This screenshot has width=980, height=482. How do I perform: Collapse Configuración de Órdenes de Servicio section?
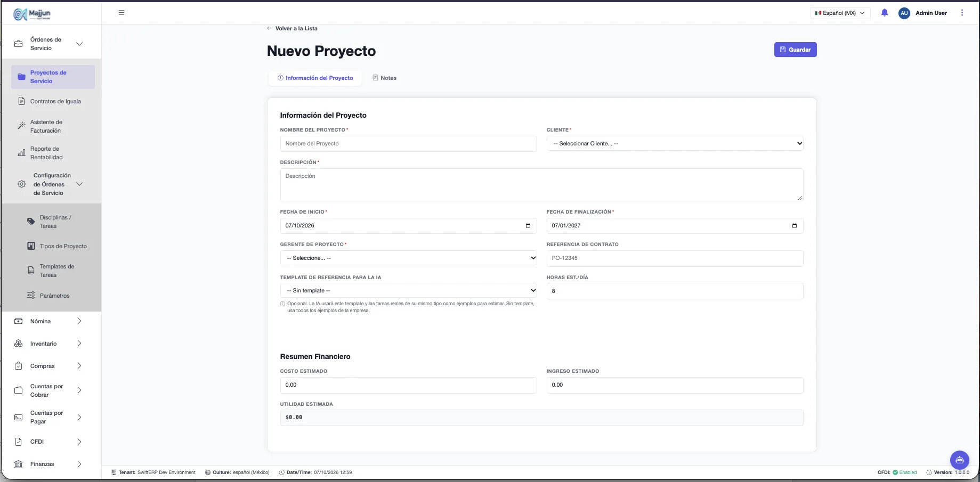tap(79, 184)
